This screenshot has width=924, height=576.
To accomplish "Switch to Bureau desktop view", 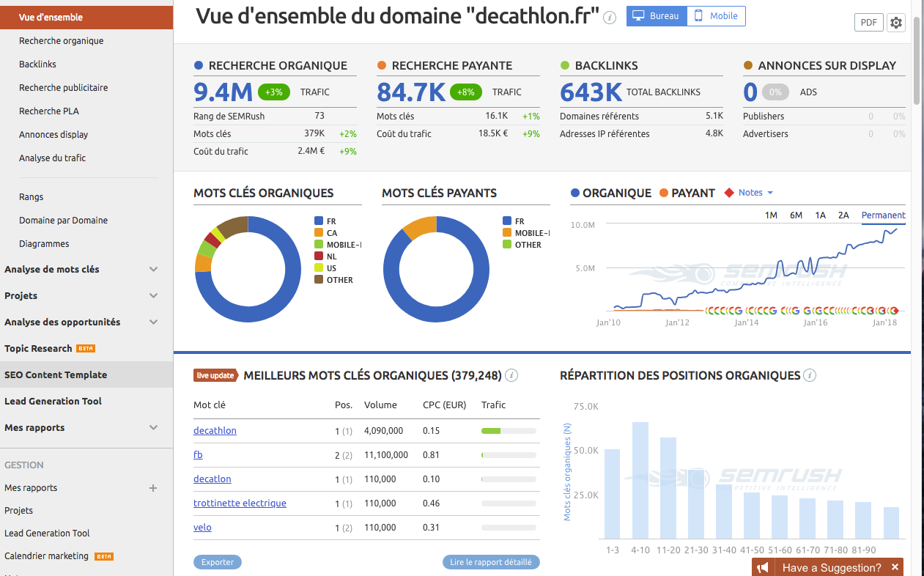I will (x=657, y=15).
